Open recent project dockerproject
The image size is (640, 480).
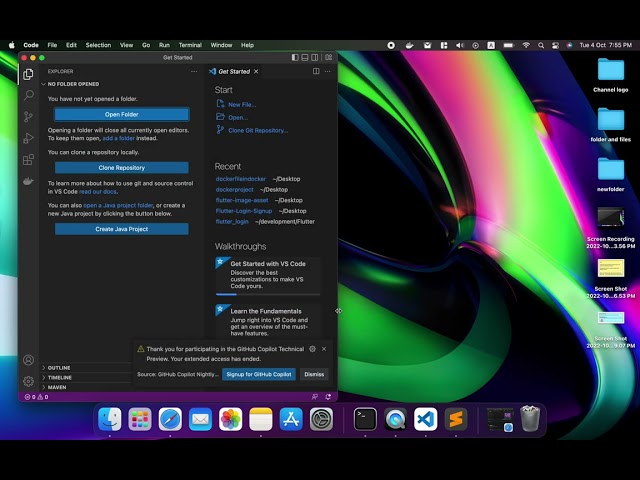point(235,190)
